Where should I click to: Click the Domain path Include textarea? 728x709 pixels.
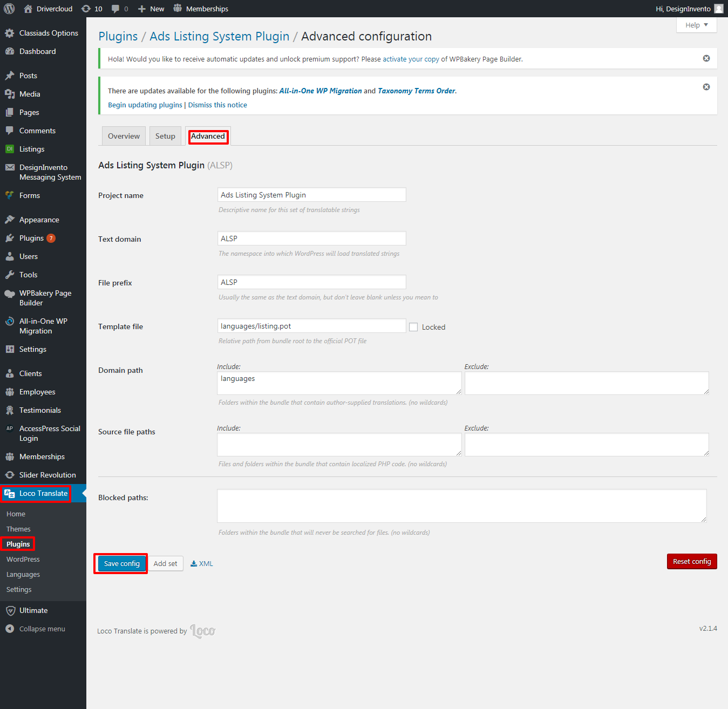coord(339,383)
